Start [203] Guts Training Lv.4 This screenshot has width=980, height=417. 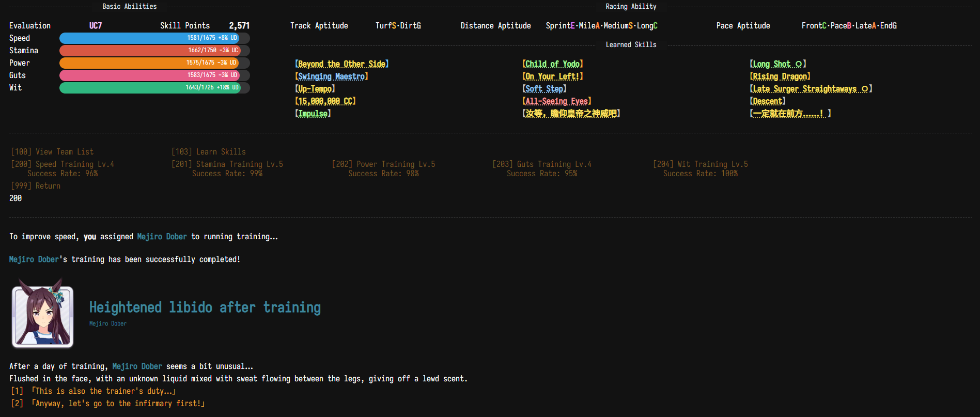click(x=542, y=164)
